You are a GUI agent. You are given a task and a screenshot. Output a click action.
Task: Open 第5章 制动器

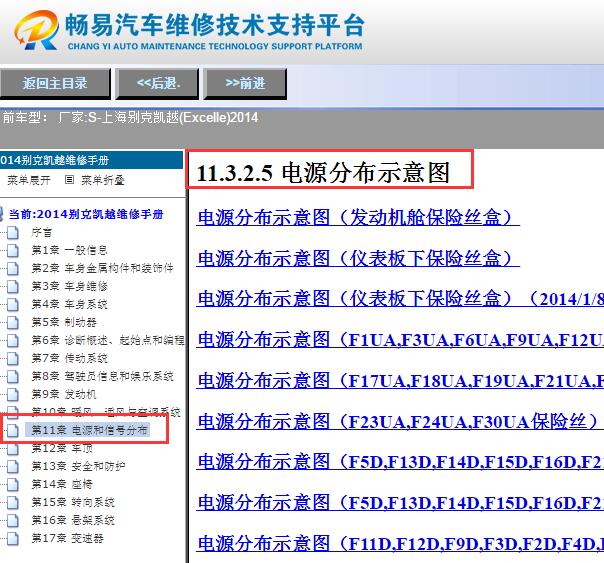coord(64,322)
